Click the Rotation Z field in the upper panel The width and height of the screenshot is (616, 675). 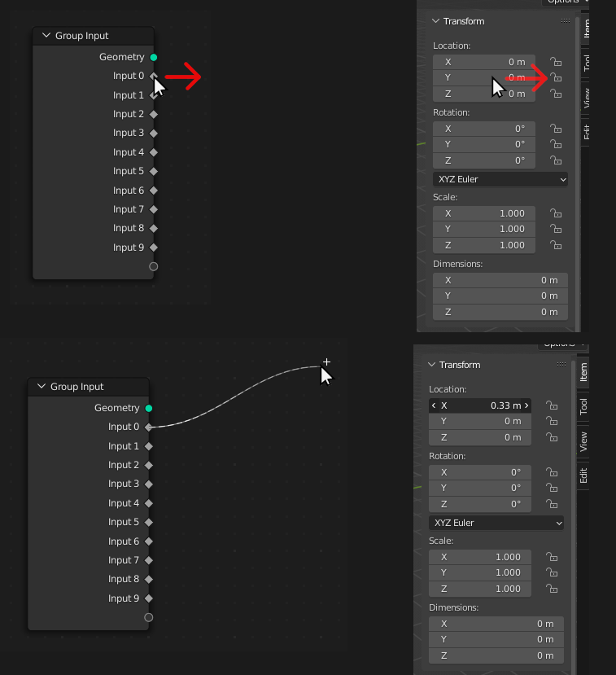[x=484, y=160]
